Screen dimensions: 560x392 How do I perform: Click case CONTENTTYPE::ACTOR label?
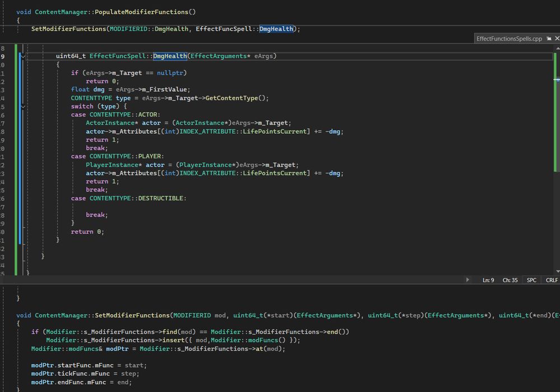coord(115,115)
